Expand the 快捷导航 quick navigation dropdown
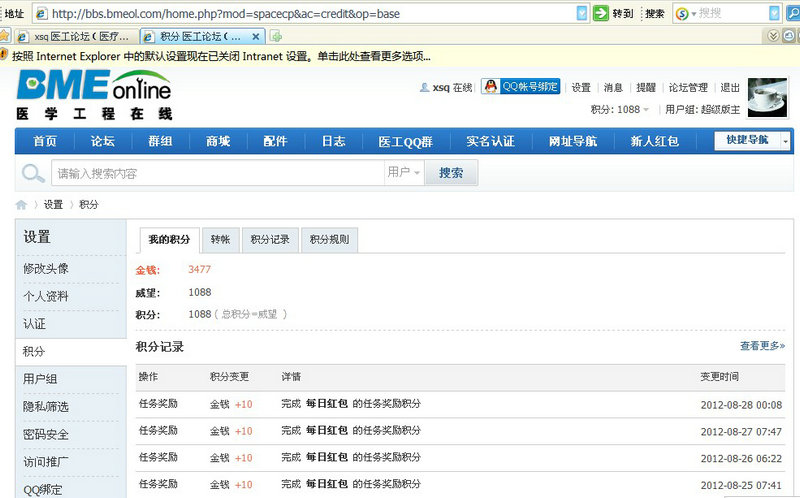800x498 pixels. point(785,141)
